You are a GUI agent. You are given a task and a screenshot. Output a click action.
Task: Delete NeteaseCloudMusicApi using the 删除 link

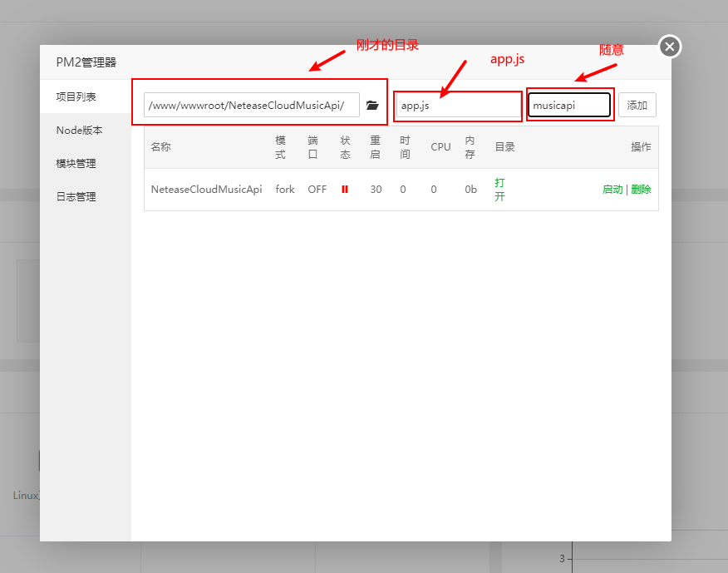click(x=641, y=189)
